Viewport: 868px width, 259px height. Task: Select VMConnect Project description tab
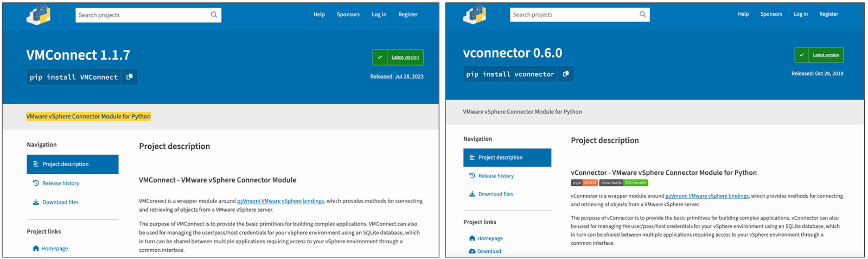72,164
